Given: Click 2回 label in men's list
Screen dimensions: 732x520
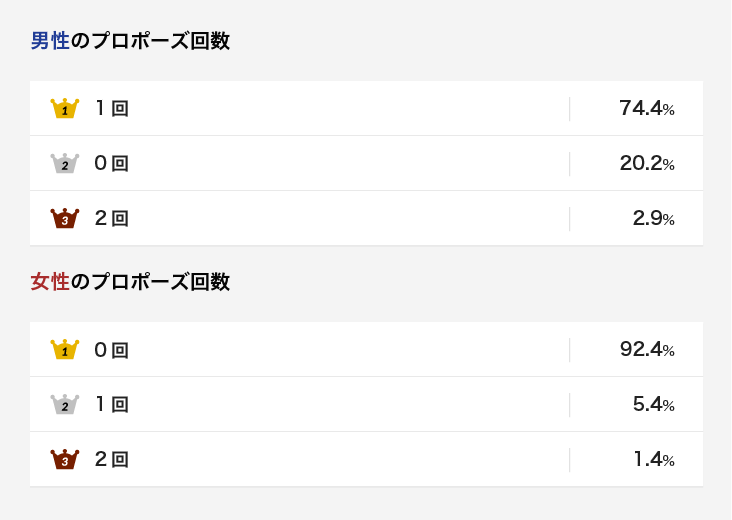Looking at the screenshot, I should point(112,218).
